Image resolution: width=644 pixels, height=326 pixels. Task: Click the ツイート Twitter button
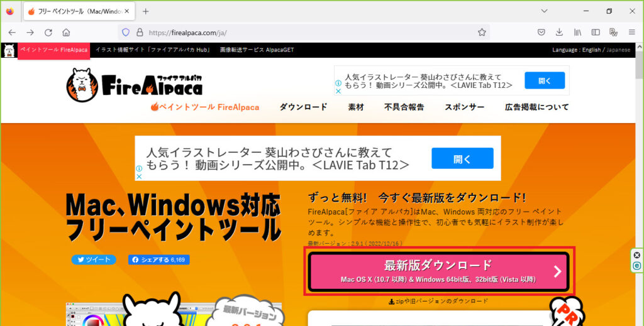point(94,259)
